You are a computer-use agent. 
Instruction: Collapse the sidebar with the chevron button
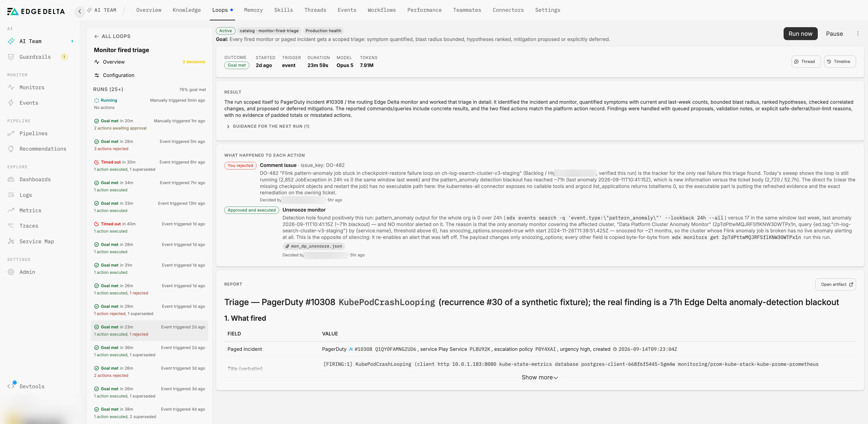tap(79, 11)
